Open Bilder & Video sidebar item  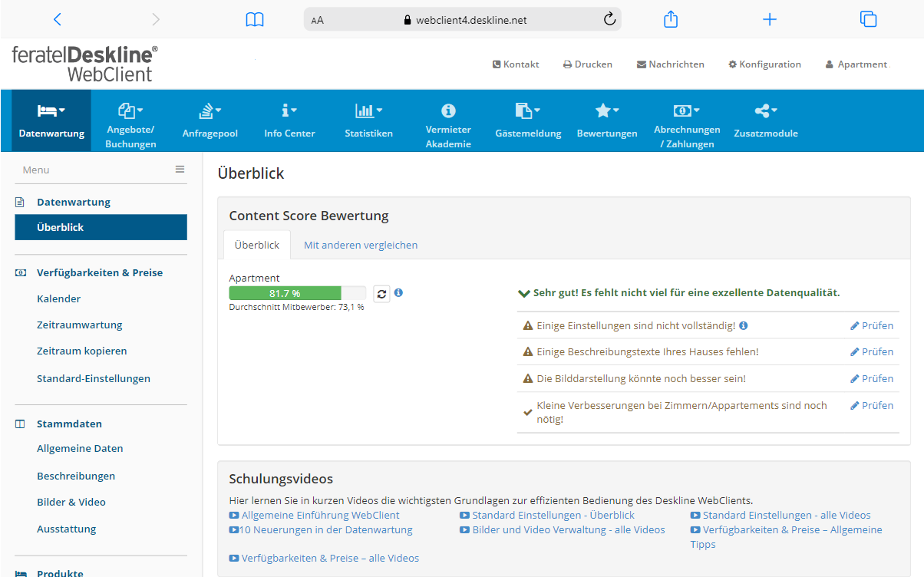point(71,502)
